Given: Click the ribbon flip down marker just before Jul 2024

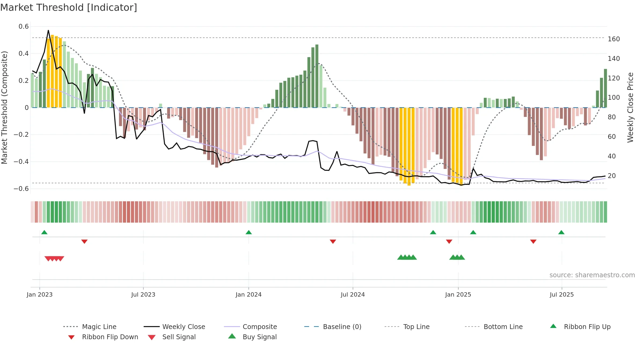Looking at the screenshot, I should point(333,242).
